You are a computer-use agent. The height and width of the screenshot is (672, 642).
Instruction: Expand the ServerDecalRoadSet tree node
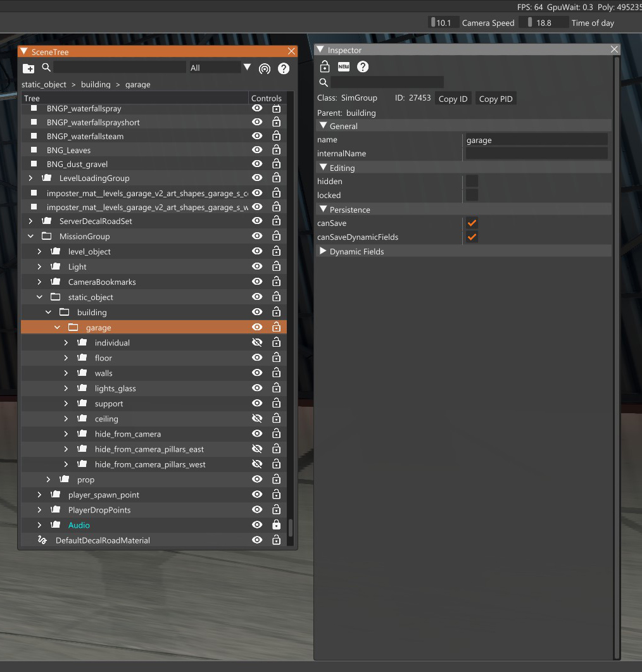coord(30,221)
